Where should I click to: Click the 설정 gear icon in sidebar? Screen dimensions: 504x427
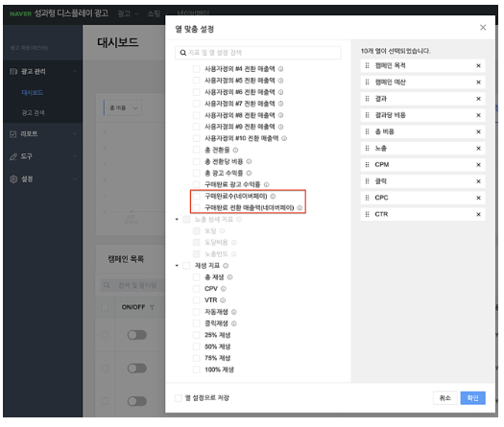point(13,180)
